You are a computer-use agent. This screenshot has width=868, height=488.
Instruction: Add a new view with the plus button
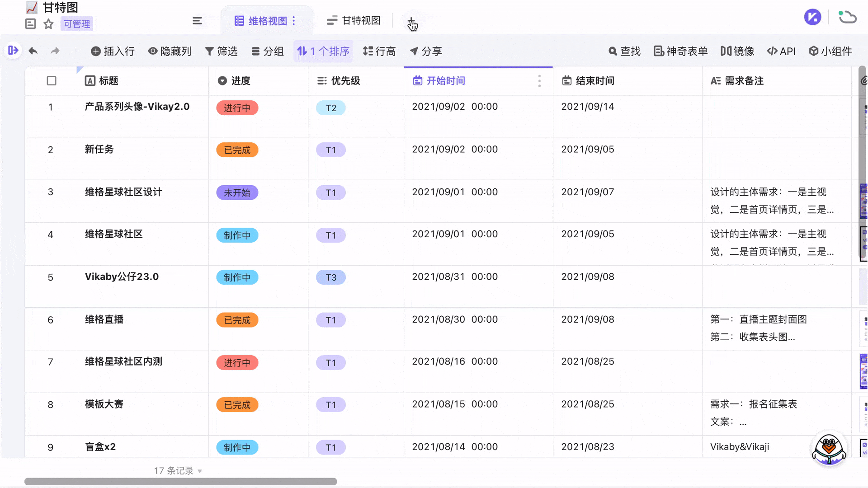pos(411,20)
